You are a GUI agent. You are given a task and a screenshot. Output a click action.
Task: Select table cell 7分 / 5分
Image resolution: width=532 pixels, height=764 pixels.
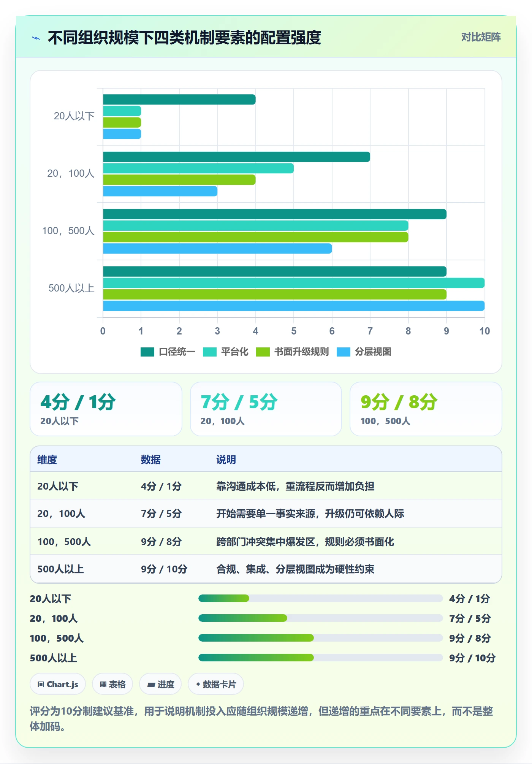[161, 514]
